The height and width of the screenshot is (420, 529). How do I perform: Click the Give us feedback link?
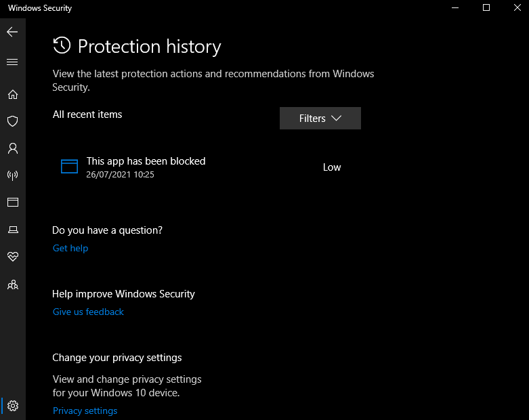[88, 312]
